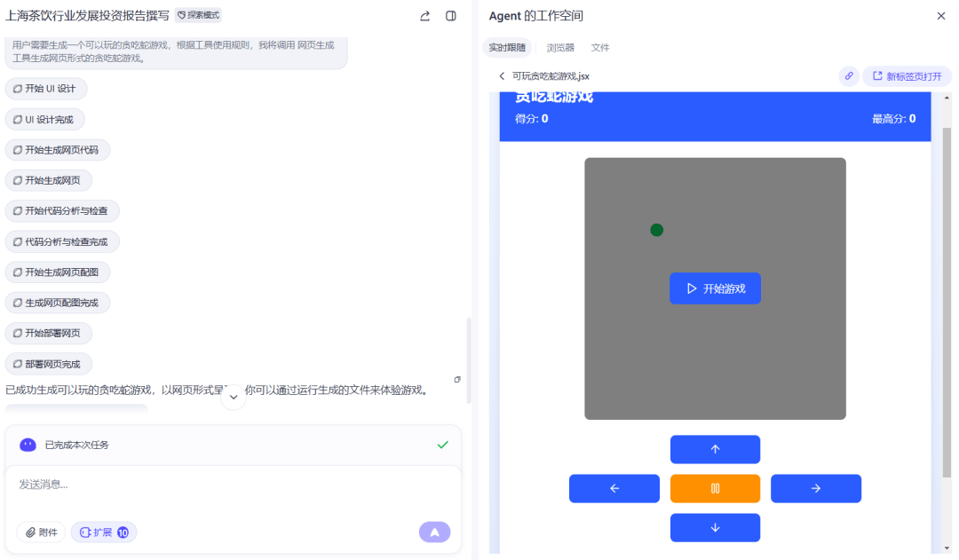Click the 得分: 0 score text
This screenshot has height=560, width=959.
point(532,119)
